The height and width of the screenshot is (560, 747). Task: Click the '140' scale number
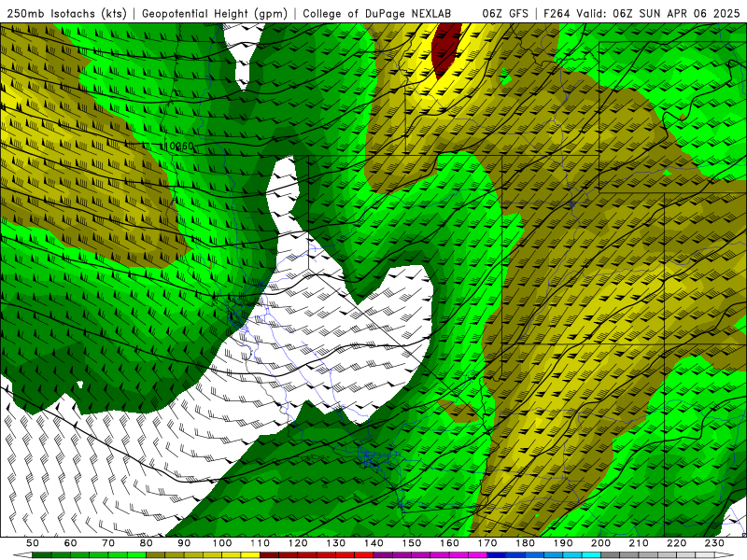click(x=373, y=543)
